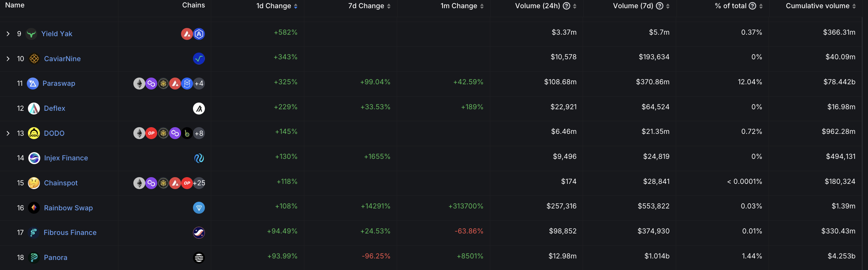Click the Panora chain icon
This screenshot has height=270, width=868.
(x=199, y=258)
